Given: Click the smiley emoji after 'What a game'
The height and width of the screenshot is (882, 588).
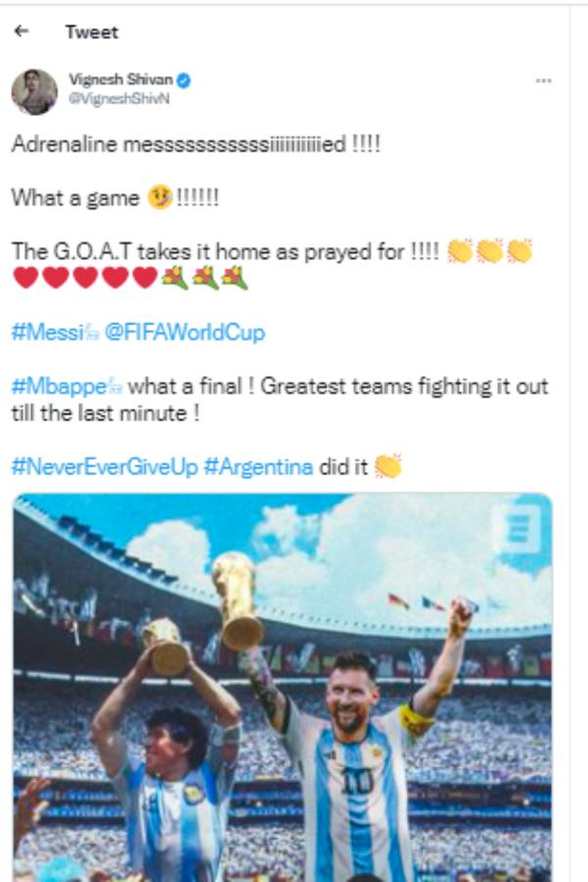Looking at the screenshot, I should tap(160, 198).
